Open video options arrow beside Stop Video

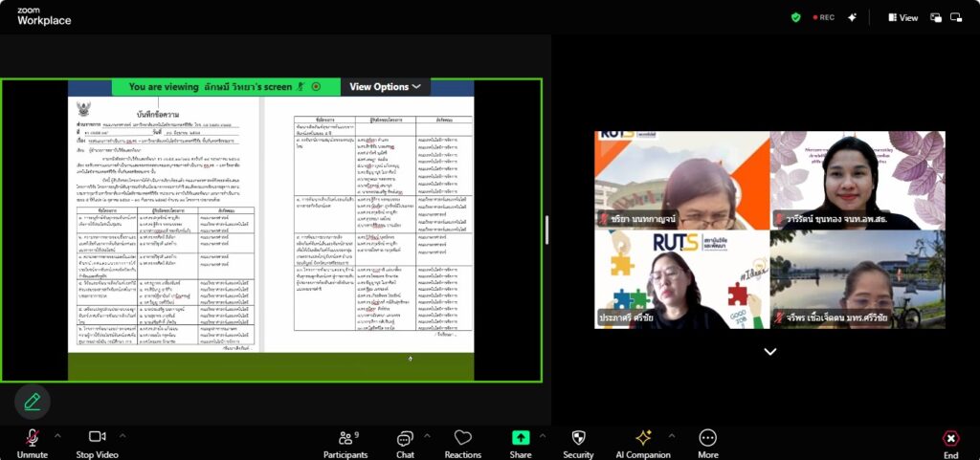coord(123,436)
